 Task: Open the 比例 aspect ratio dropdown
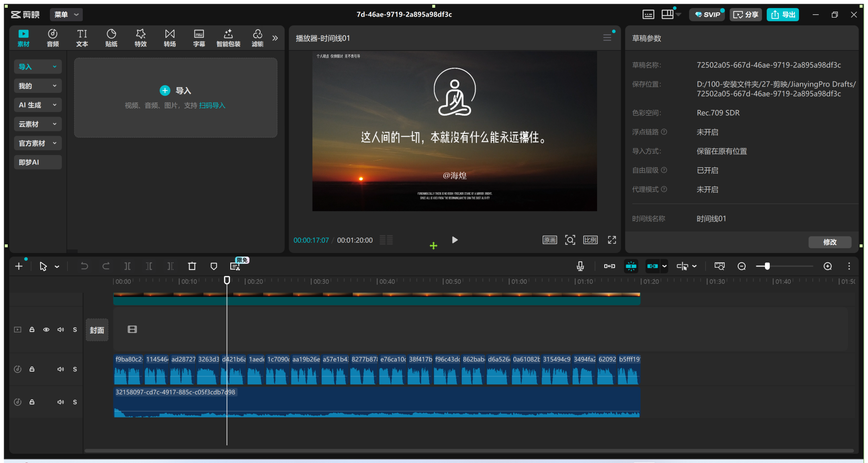[590, 240]
